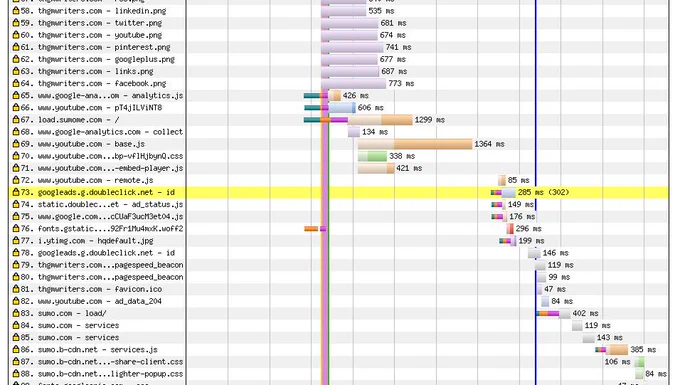Click the 285 ms (302) timing label
680x385 pixels.
[x=543, y=192]
